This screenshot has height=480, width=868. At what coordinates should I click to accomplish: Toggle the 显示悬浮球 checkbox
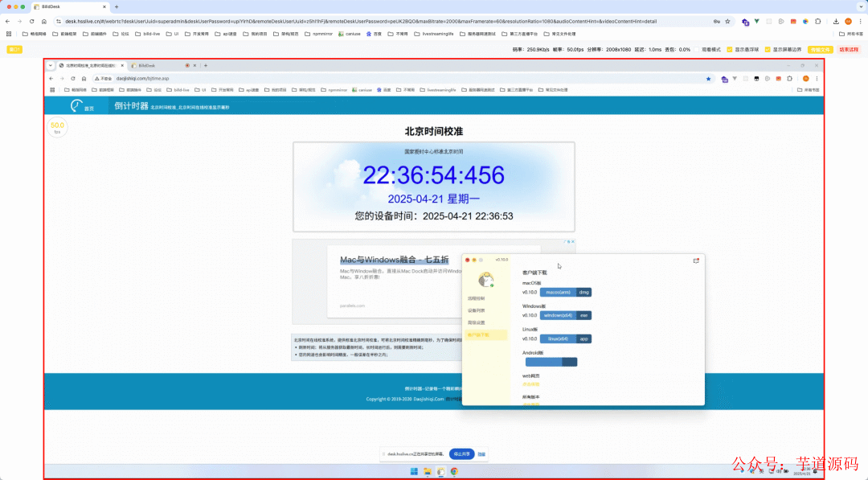pyautogui.click(x=730, y=50)
